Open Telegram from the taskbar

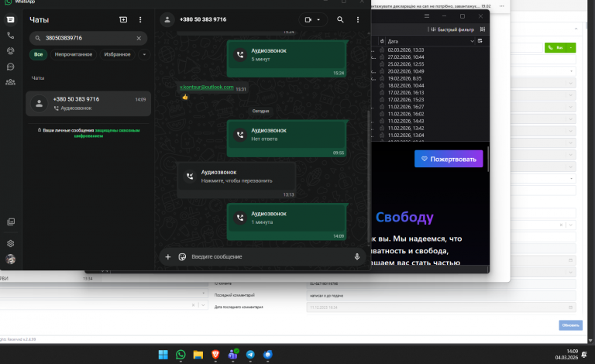250,355
